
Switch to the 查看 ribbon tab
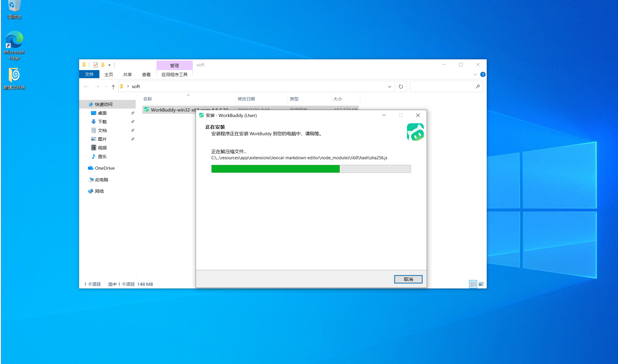point(146,74)
